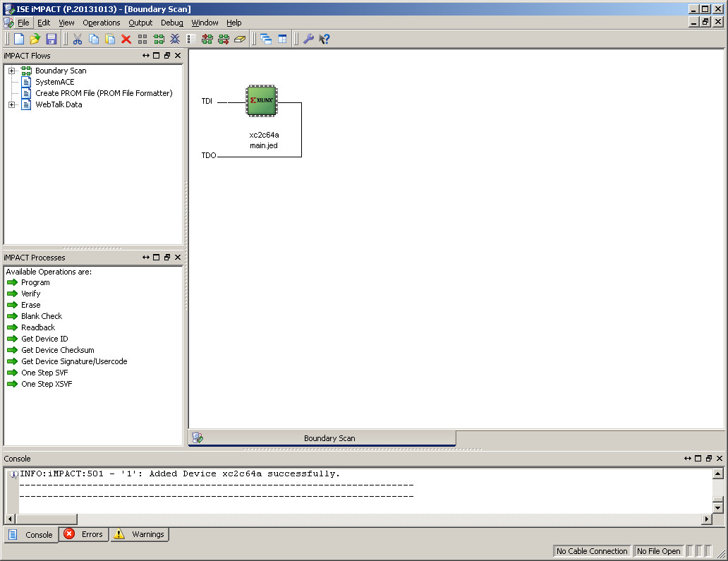728x561 pixels.
Task: Select Create PROM File flow item
Action: [104, 93]
